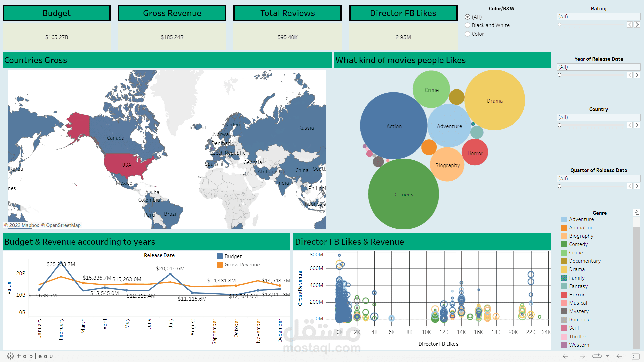The image size is (644, 362).
Task: Click the OpenStreetMap attribution link
Action: click(x=63, y=225)
